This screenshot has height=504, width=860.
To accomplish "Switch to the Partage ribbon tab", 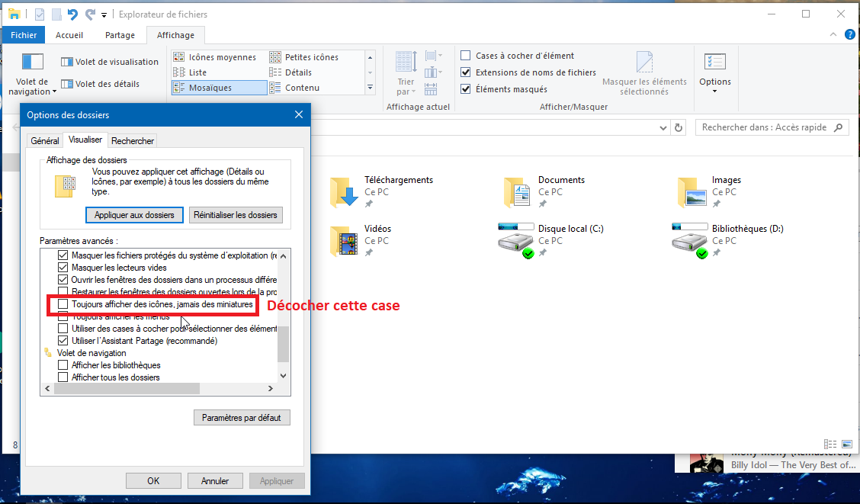I will coord(120,35).
